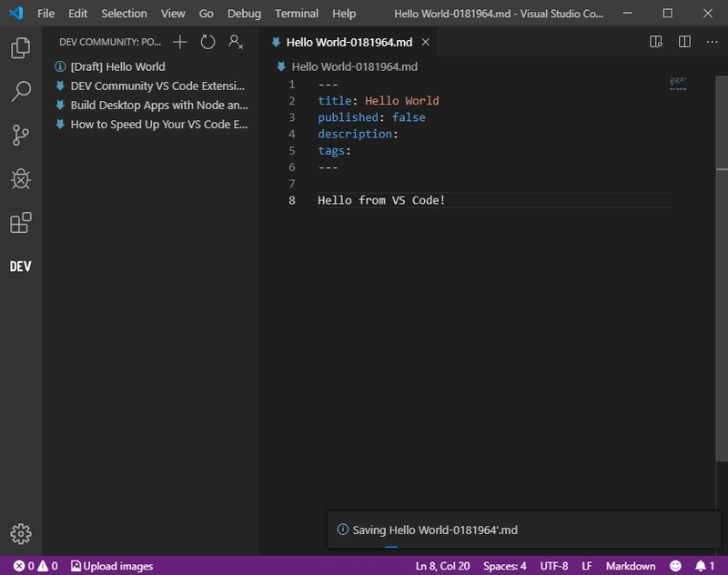728x575 pixels.
Task: Click the editor minimap
Action: [678, 83]
